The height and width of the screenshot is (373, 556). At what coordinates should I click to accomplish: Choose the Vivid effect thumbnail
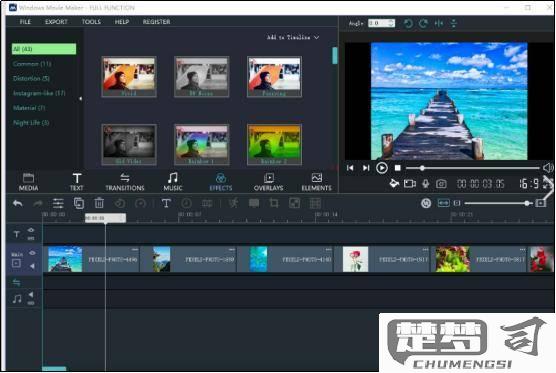129,77
